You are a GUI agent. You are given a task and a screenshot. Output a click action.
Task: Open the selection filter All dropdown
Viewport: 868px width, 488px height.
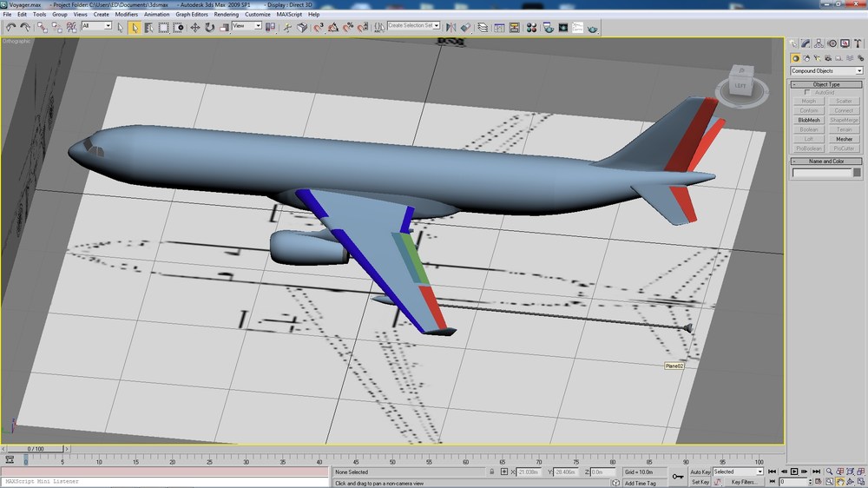point(96,26)
